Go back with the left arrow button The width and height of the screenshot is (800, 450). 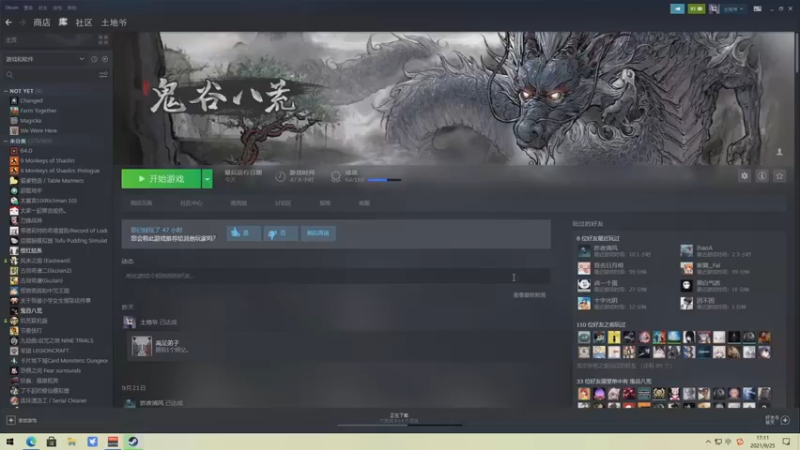(x=9, y=22)
